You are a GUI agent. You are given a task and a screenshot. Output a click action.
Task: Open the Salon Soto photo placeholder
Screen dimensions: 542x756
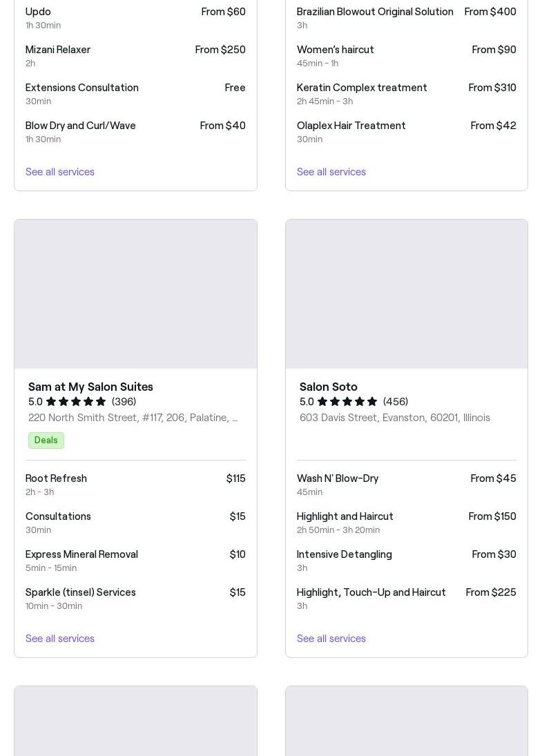tap(406, 294)
